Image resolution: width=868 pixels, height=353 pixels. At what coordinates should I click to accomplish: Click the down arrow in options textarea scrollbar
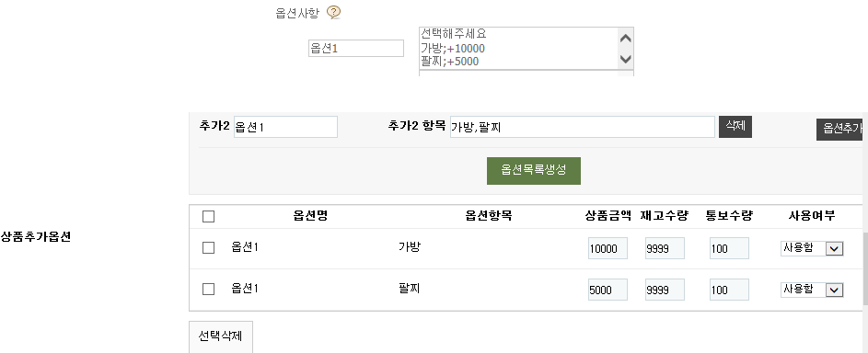[626, 59]
